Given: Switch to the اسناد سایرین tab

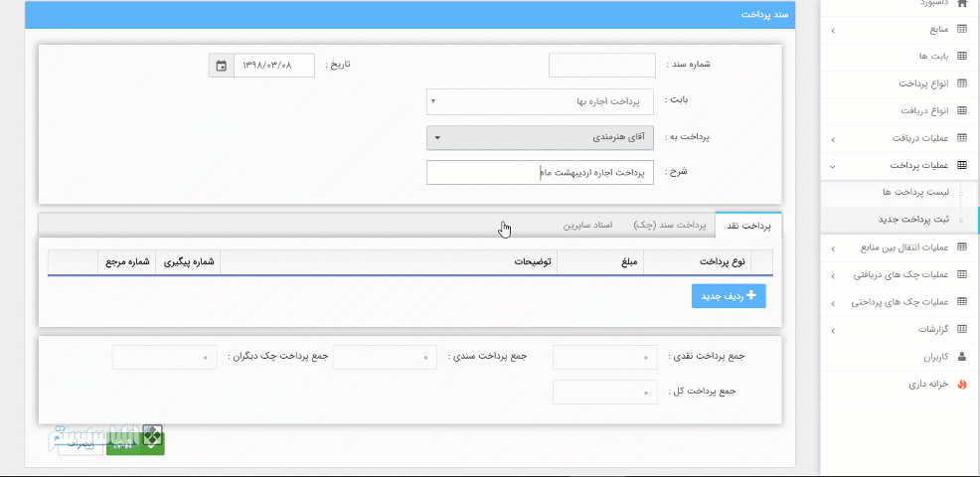Looking at the screenshot, I should point(587,225).
